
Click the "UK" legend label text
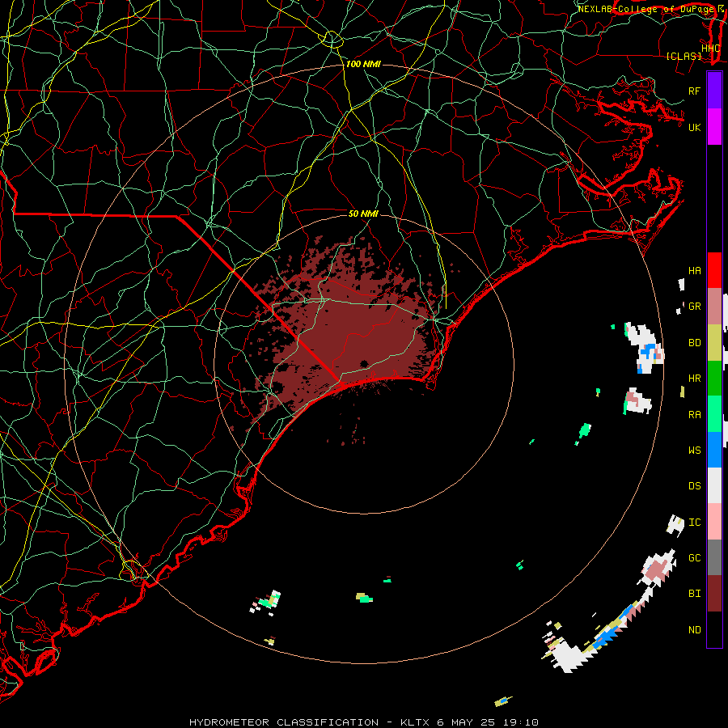pyautogui.click(x=694, y=127)
